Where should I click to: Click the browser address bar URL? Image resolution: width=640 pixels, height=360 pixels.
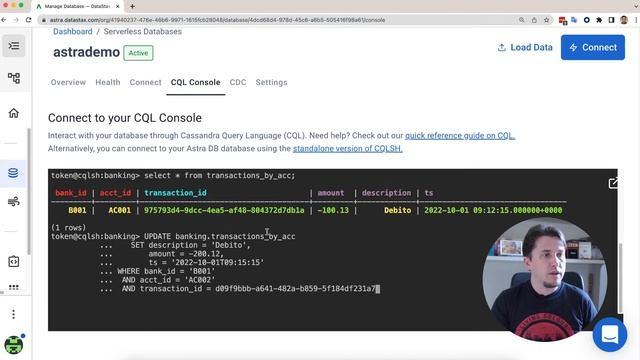tap(218, 20)
